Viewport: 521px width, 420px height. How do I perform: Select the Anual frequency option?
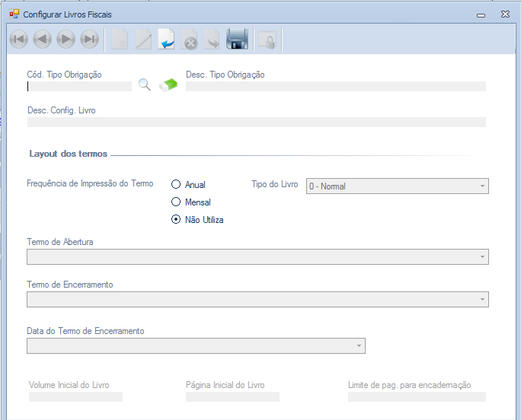click(x=177, y=185)
